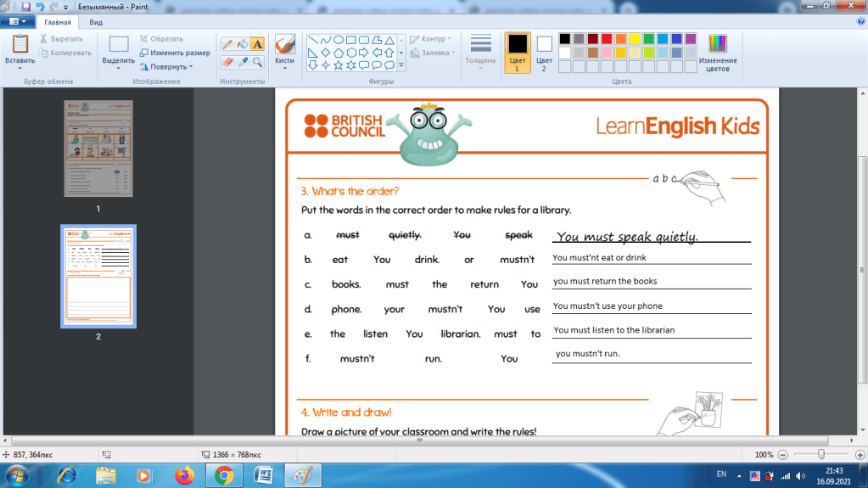This screenshot has height=488, width=868.
Task: Activate the Цвет 1 foreground color
Action: click(517, 51)
